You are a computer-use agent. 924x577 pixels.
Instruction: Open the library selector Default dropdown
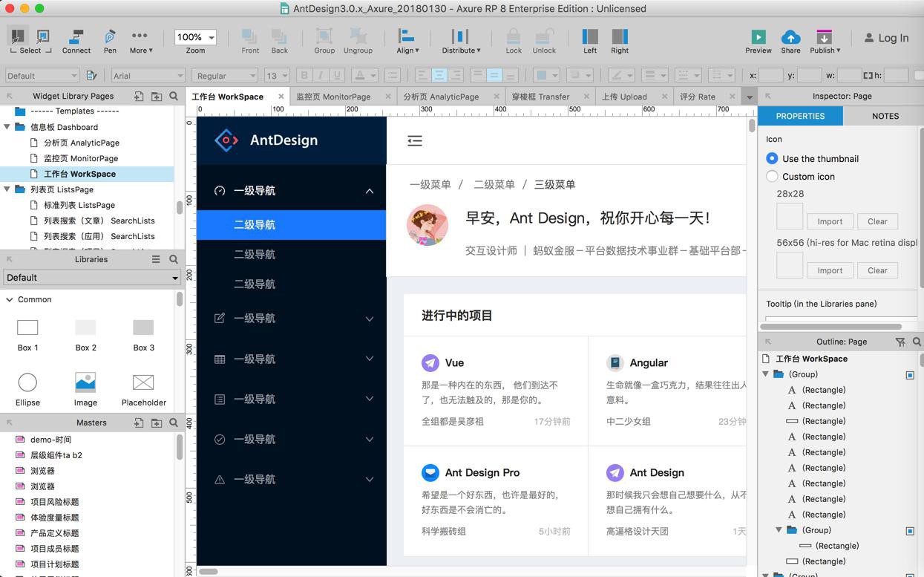click(x=92, y=278)
